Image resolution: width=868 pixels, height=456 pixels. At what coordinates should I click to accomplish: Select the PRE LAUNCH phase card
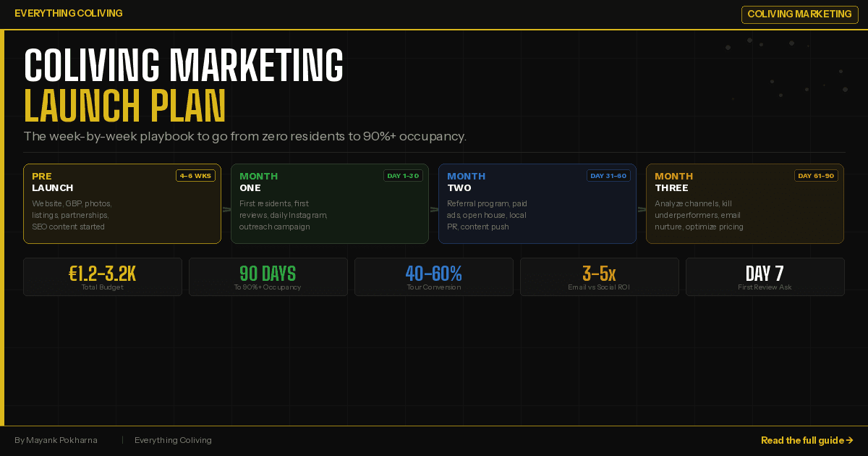click(x=122, y=203)
